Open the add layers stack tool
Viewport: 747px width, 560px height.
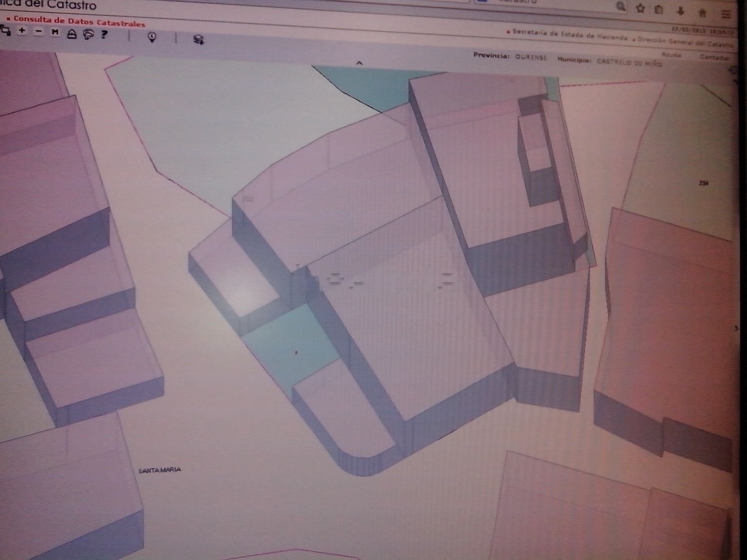click(198, 40)
